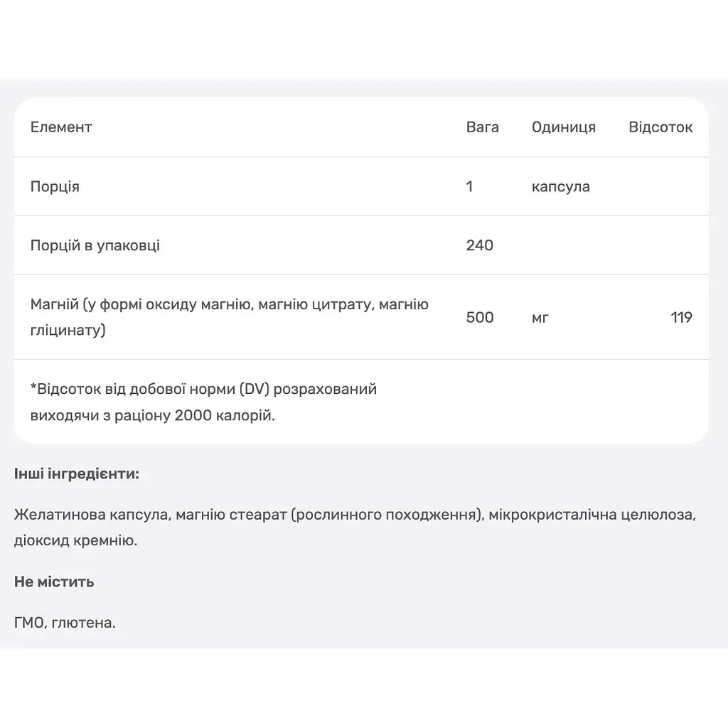The height and width of the screenshot is (728, 728).
Task: Click the serving value 1
Action: [469, 187]
